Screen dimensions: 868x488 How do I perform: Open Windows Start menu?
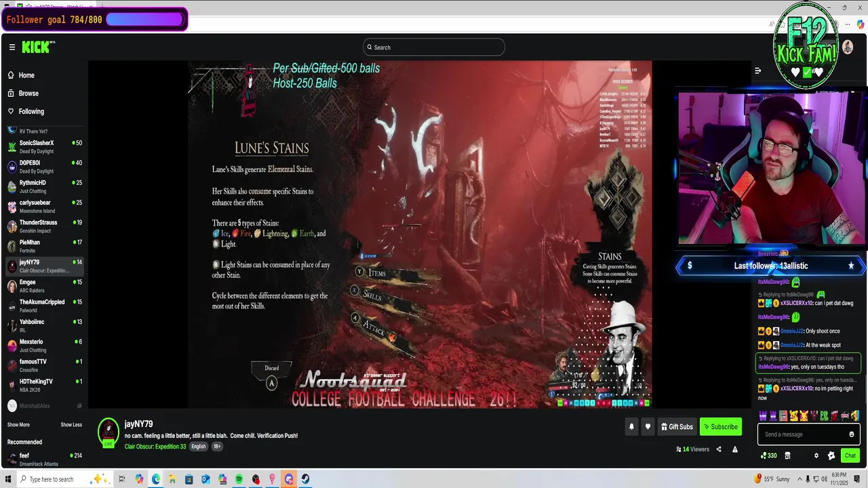(x=8, y=479)
